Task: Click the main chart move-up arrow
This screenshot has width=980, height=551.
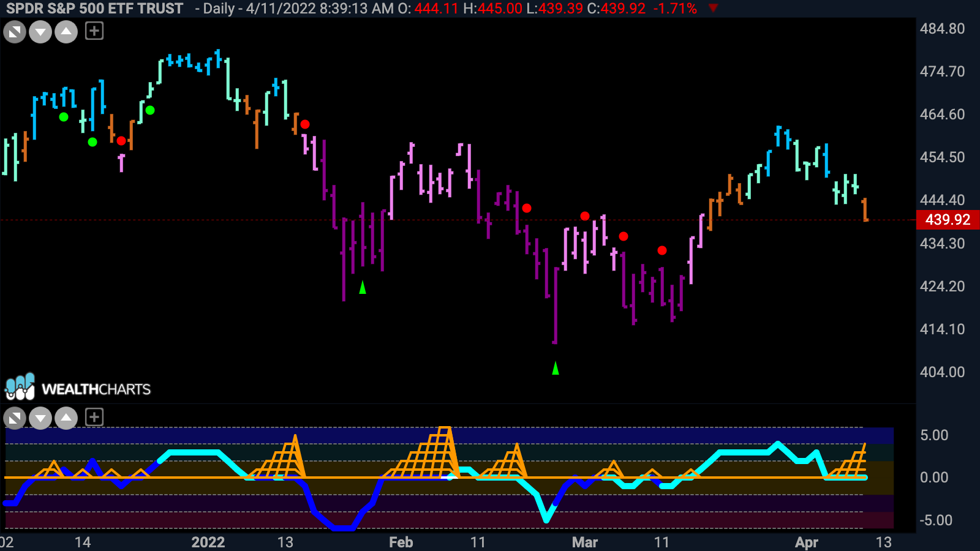Action: pyautogui.click(x=66, y=32)
